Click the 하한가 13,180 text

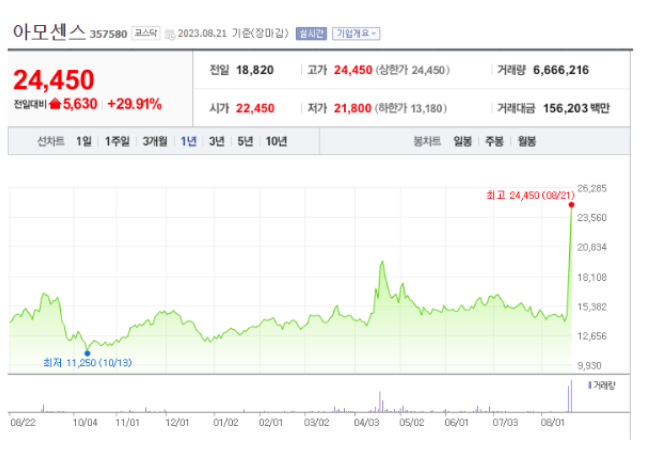tap(411, 108)
